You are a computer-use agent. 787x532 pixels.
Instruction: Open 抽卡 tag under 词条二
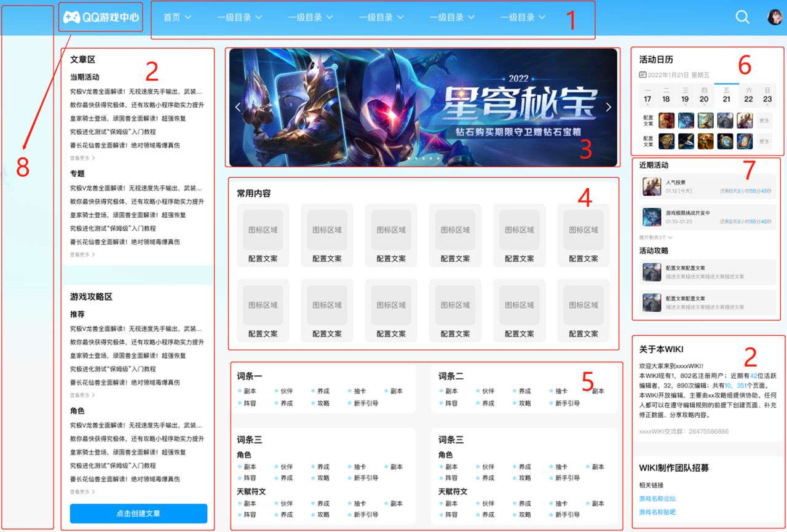561,391
